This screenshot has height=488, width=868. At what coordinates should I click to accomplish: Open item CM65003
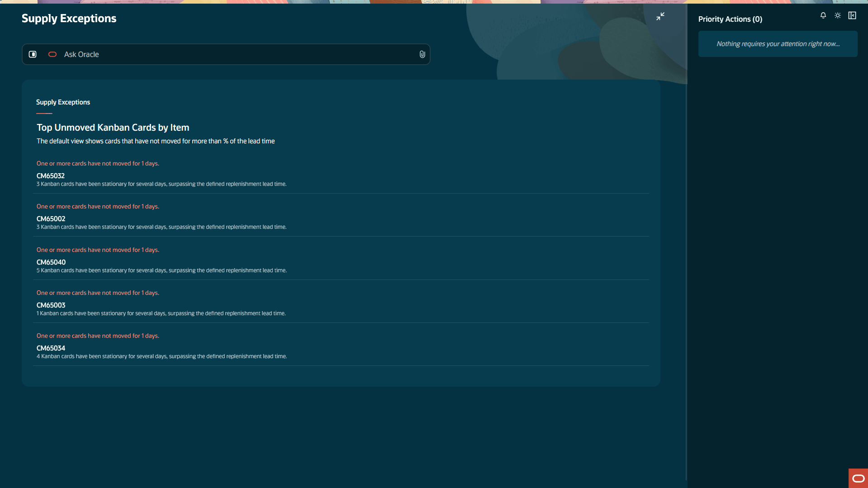(x=51, y=305)
